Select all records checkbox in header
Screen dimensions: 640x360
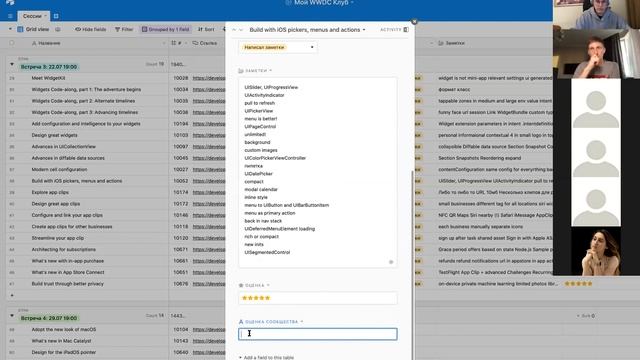pos(12,43)
